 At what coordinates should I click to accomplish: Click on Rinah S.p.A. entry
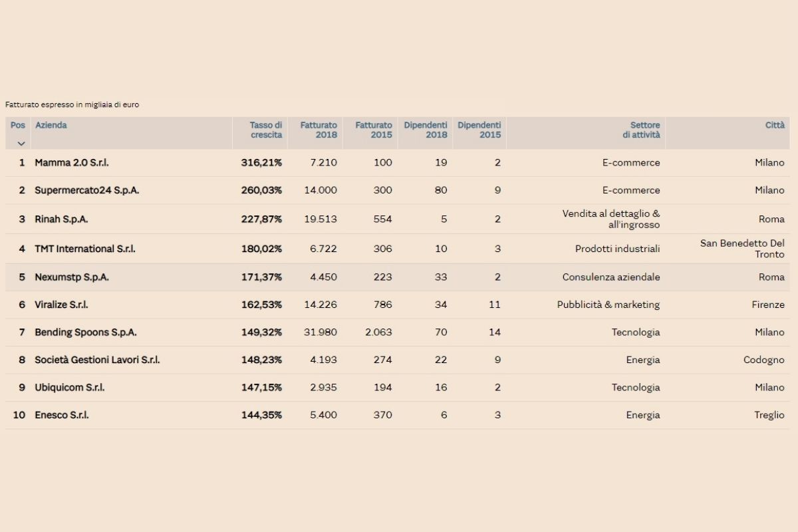[61, 219]
